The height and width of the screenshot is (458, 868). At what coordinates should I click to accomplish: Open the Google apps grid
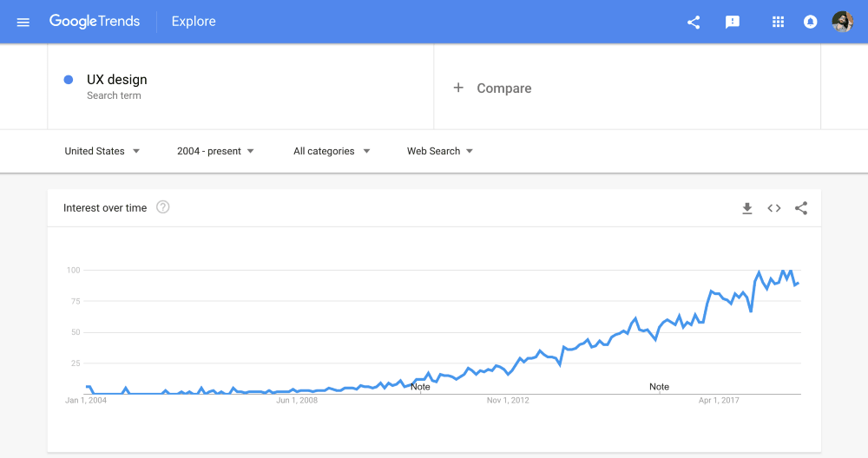click(778, 23)
